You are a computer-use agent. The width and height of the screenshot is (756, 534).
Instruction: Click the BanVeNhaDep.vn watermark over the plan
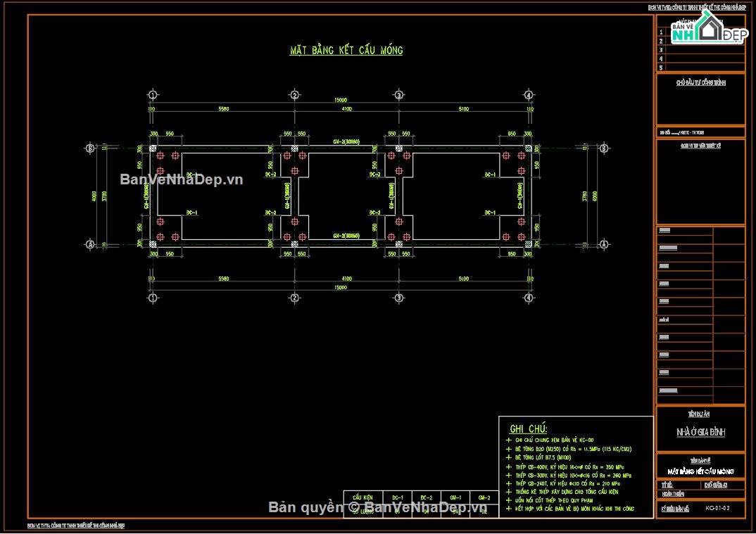(182, 179)
